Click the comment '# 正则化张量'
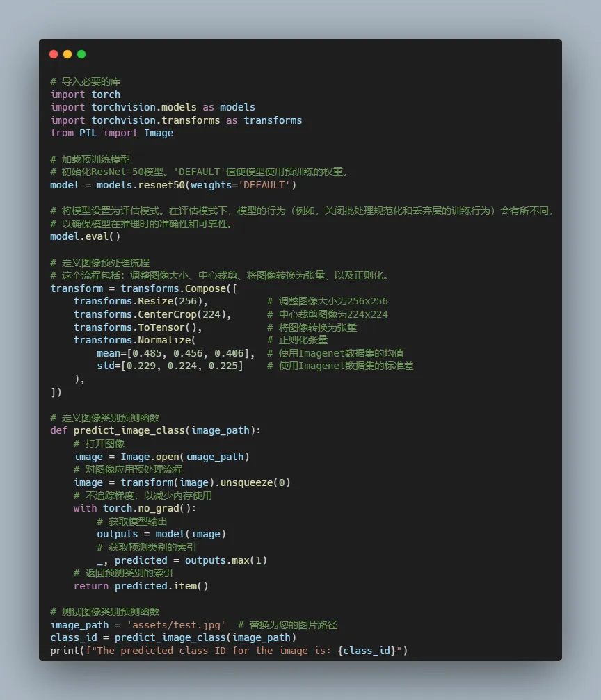Image resolution: width=601 pixels, height=700 pixels. (x=298, y=340)
